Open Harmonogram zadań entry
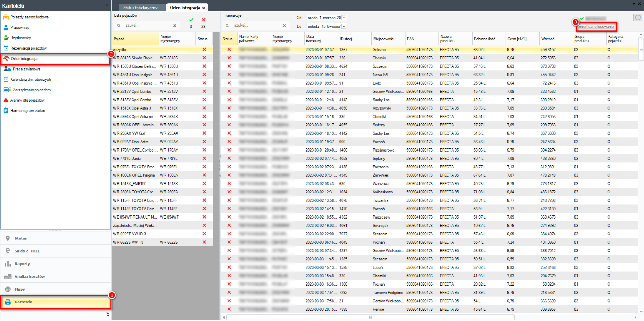The width and height of the screenshot is (644, 321). click(27, 111)
